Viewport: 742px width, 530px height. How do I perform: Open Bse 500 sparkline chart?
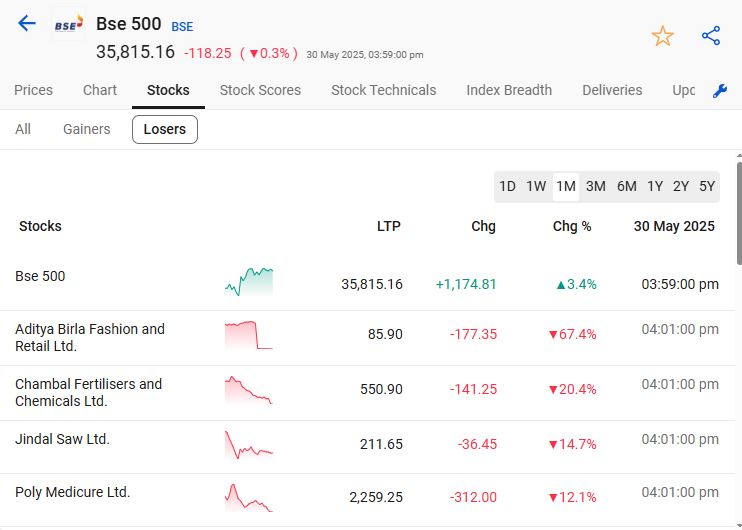tap(249, 283)
